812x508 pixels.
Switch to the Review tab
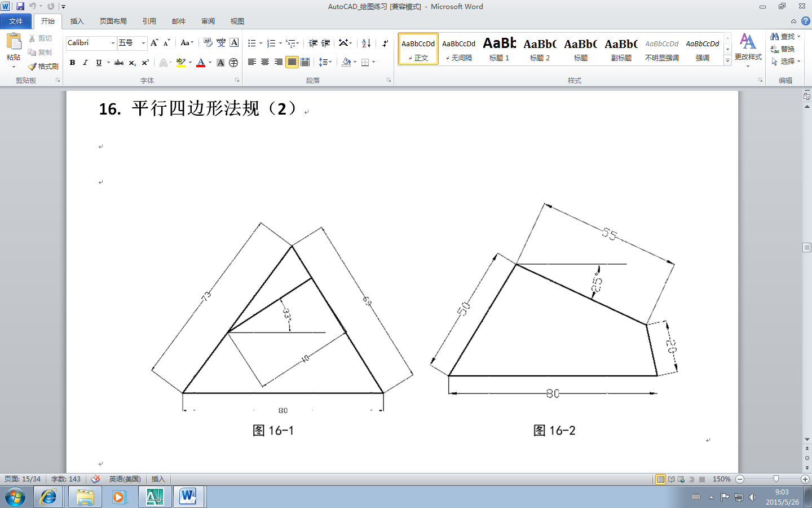point(208,21)
